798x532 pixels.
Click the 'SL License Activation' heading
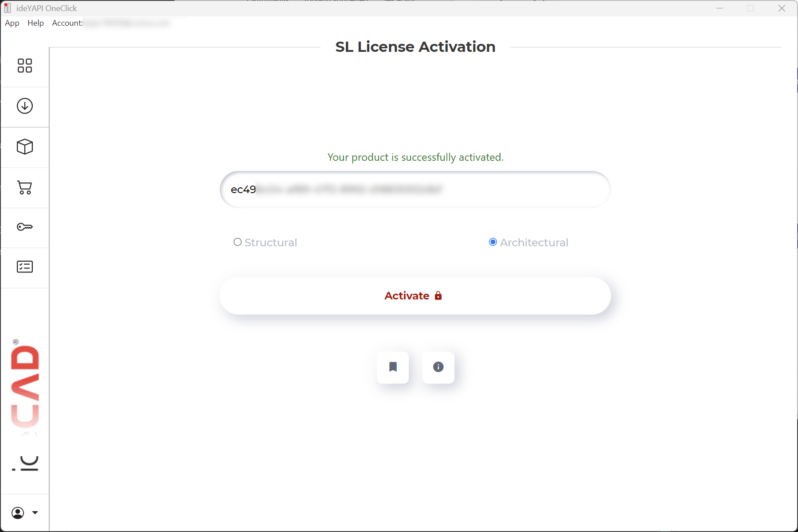click(x=415, y=47)
